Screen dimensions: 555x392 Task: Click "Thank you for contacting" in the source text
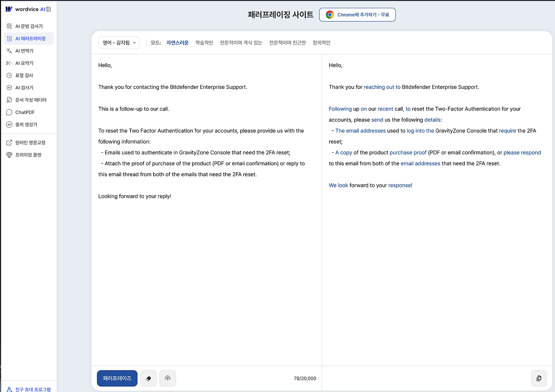click(x=128, y=87)
